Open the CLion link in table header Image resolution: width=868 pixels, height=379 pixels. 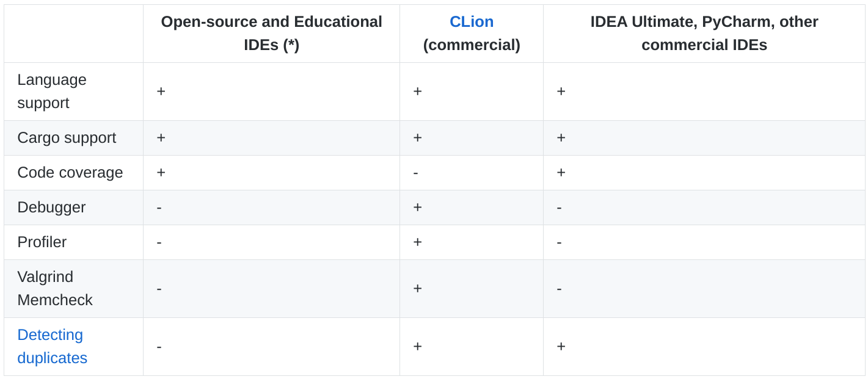click(x=471, y=22)
